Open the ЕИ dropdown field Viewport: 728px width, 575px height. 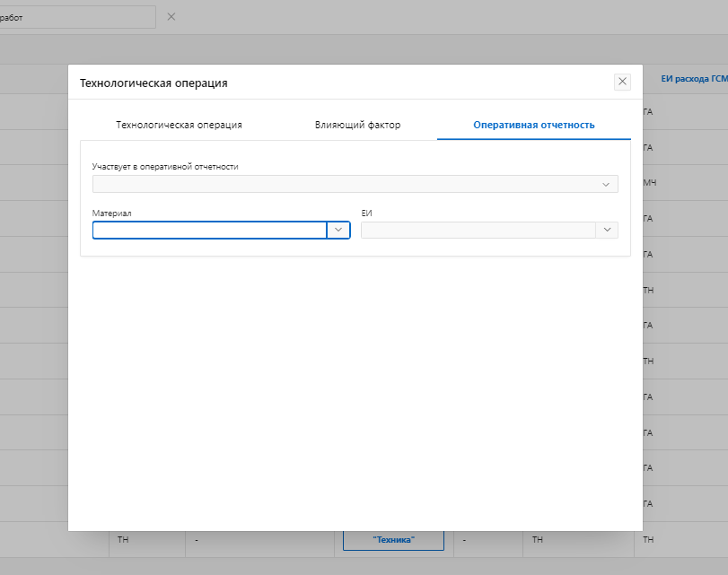(478, 231)
